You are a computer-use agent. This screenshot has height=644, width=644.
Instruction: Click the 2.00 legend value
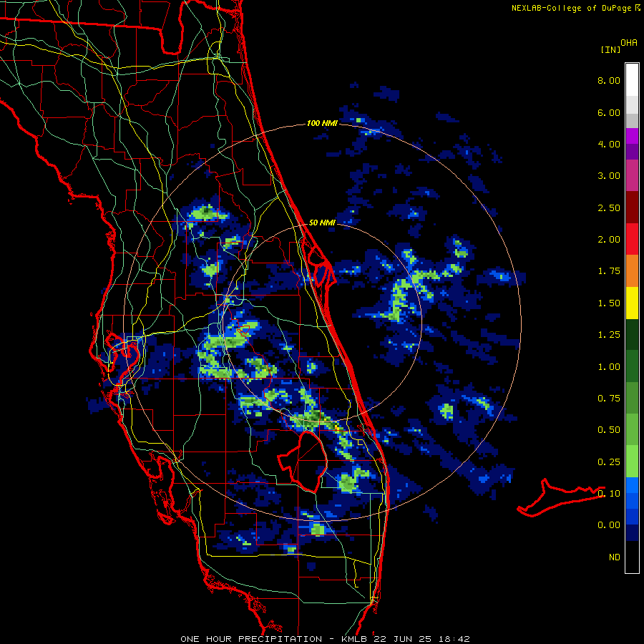pyautogui.click(x=609, y=240)
